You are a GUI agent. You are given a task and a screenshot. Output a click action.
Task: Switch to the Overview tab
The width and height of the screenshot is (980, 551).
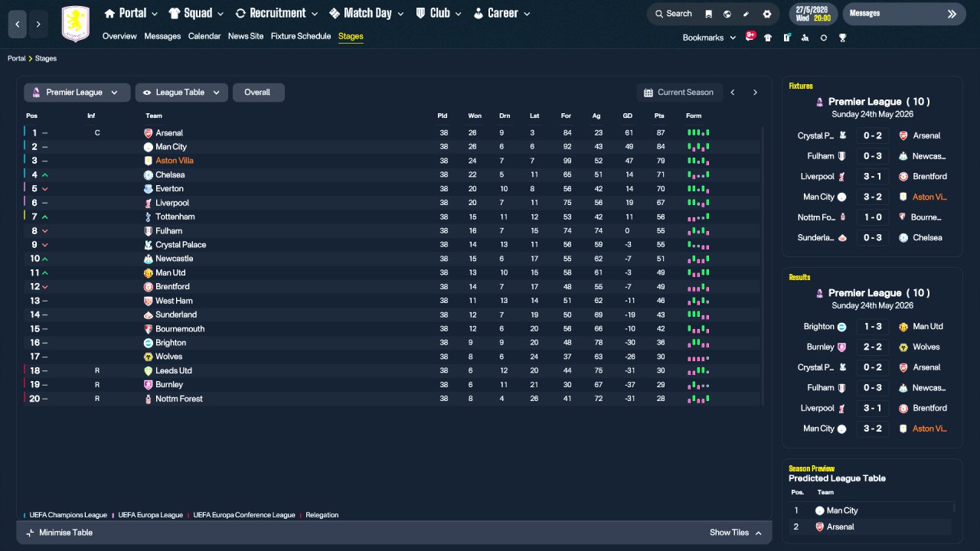click(119, 37)
